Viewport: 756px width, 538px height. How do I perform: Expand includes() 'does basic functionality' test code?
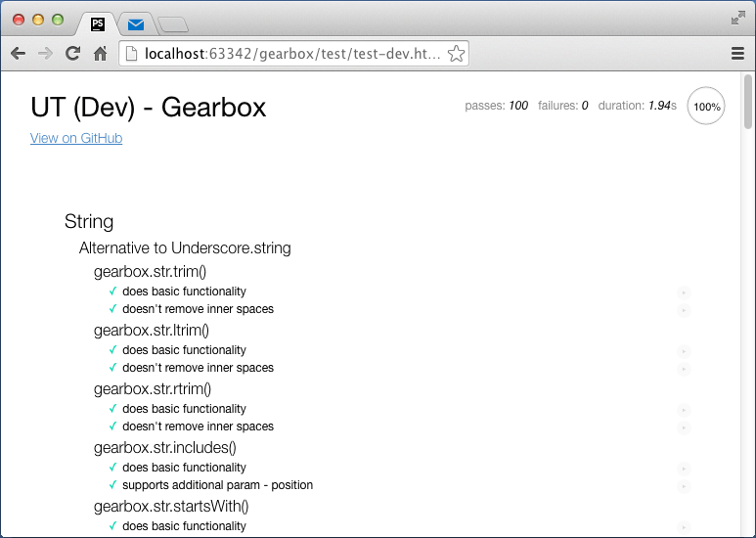pyautogui.click(x=184, y=468)
